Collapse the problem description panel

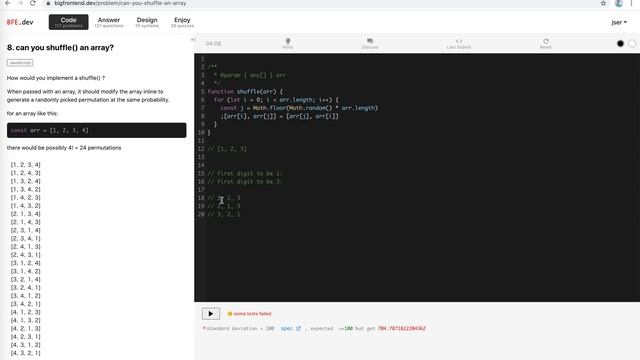[x=193, y=40]
